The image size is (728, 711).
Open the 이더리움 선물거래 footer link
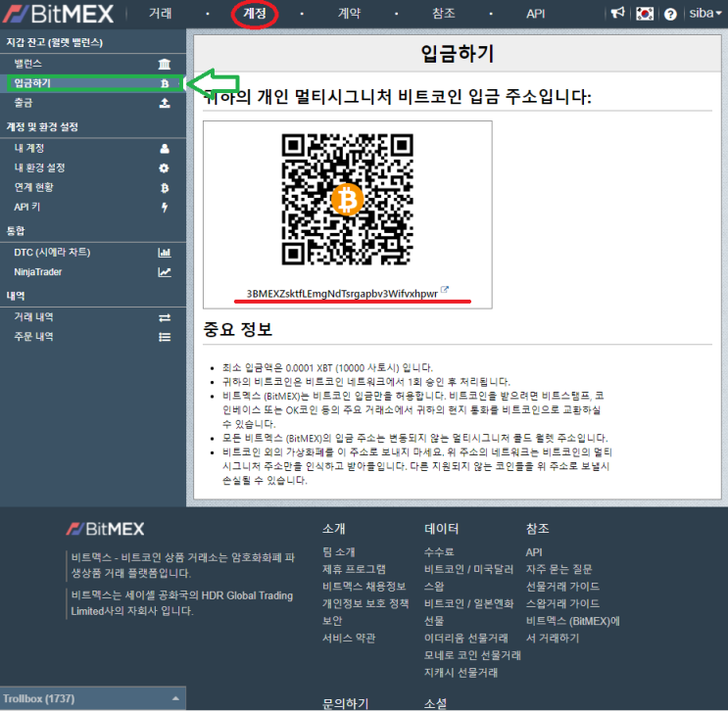(466, 639)
